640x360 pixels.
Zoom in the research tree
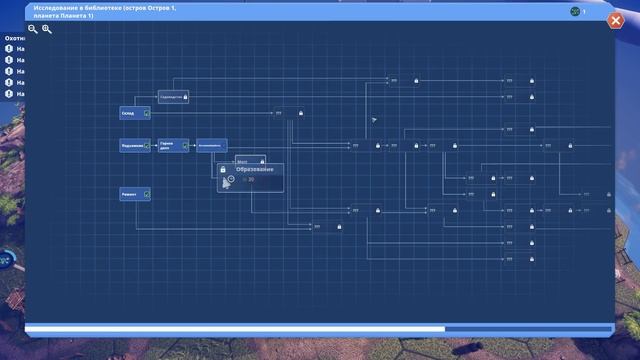tap(47, 29)
